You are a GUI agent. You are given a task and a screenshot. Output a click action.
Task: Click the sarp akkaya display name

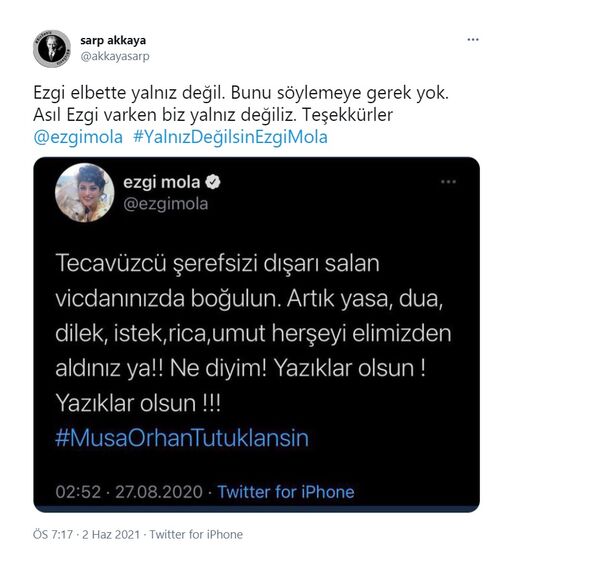pos(113,40)
